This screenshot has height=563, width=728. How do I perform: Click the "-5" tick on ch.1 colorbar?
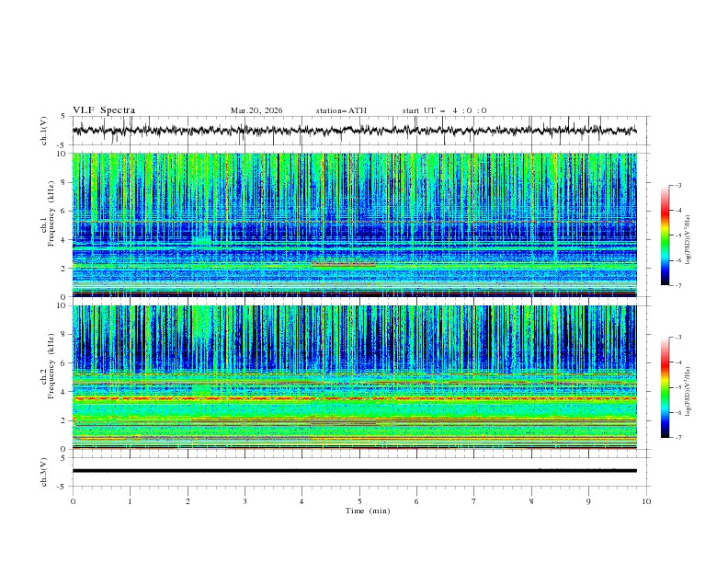click(677, 236)
